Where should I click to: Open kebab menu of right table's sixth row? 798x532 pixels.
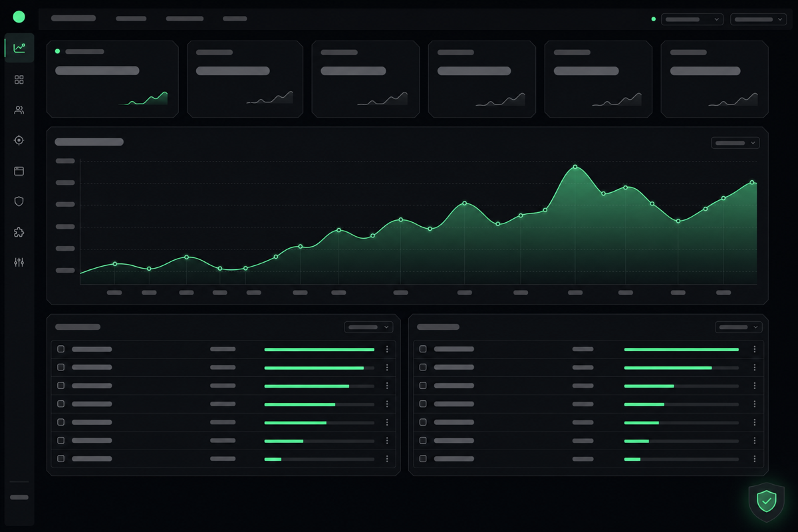pos(755,440)
